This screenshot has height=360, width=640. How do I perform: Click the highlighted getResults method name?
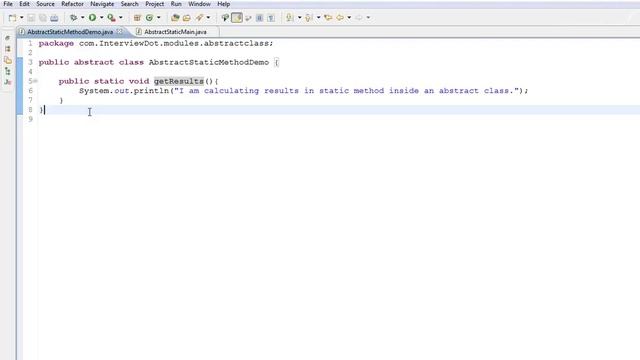coord(178,81)
